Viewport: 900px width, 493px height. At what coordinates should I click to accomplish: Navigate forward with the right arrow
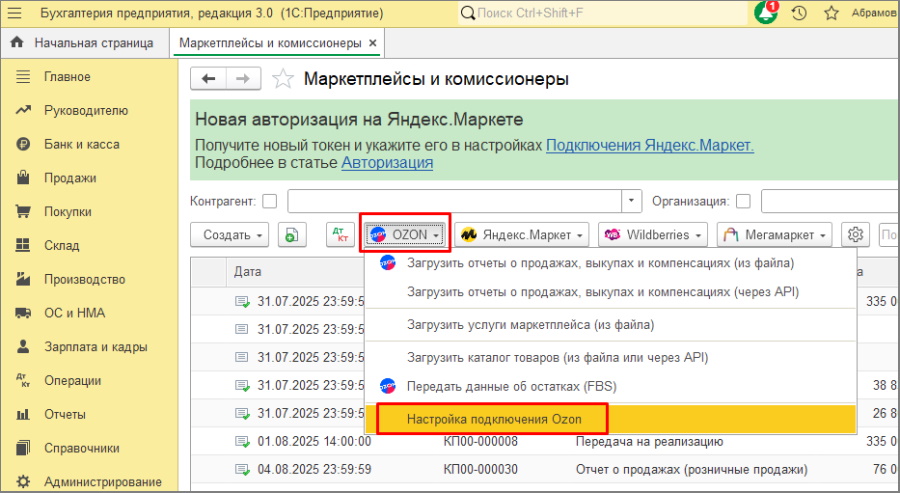coord(243,79)
